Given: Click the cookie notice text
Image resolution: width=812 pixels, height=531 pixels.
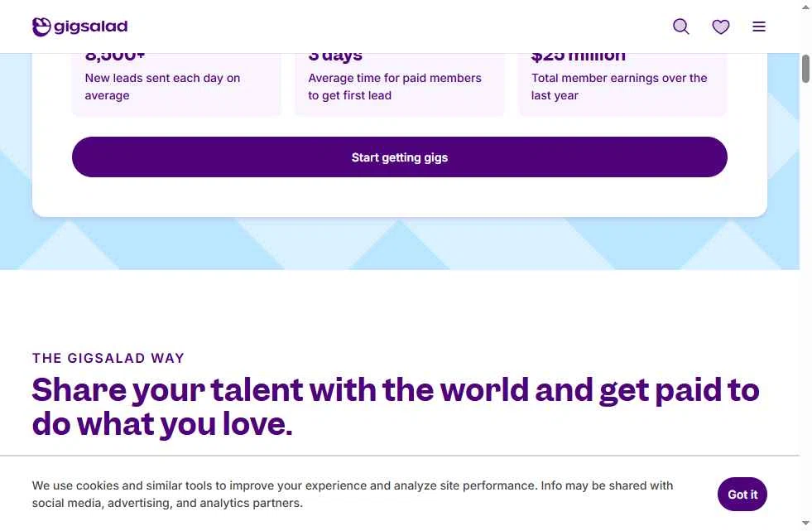Looking at the screenshot, I should (353, 494).
